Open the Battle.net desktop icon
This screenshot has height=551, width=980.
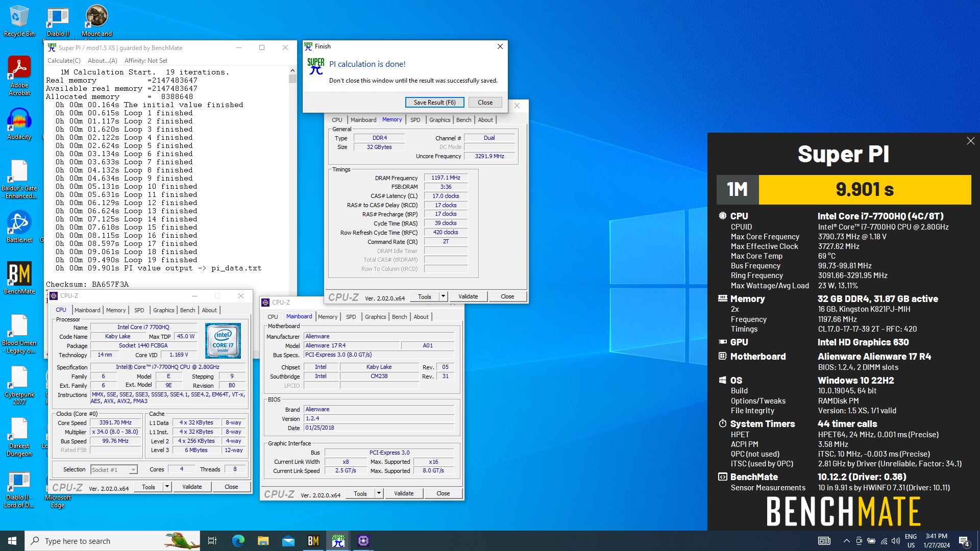[x=19, y=227]
